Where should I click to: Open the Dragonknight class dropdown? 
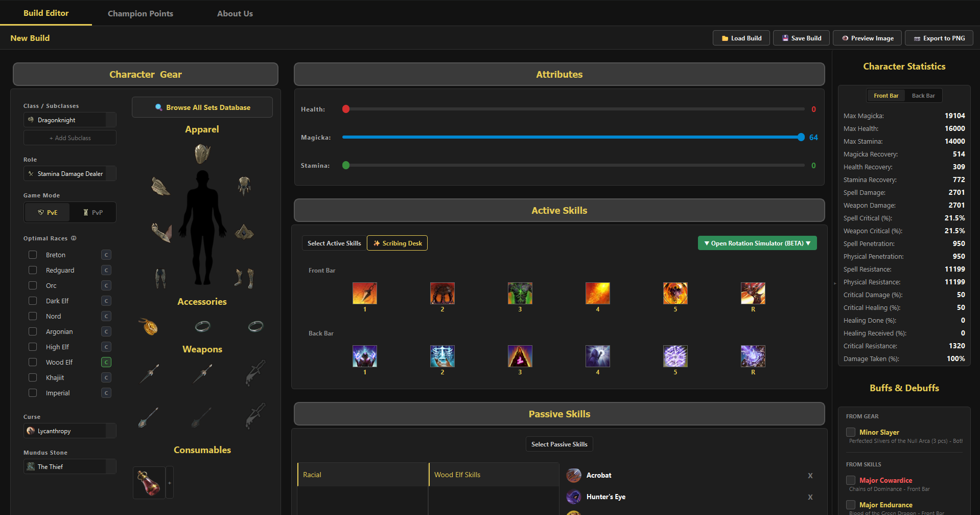click(x=70, y=120)
